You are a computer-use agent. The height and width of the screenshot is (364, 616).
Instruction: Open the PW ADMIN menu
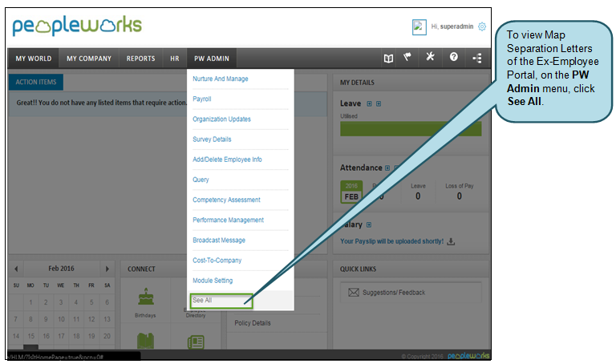(x=212, y=59)
